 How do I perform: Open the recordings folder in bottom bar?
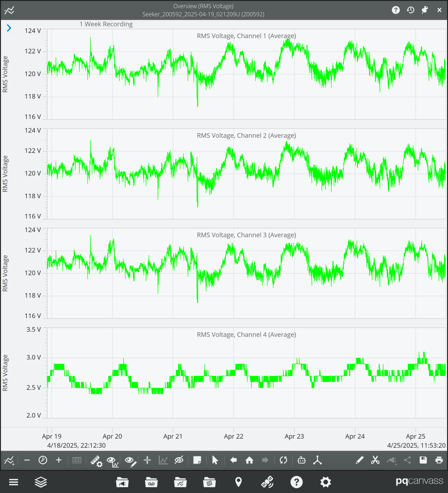coord(151,482)
